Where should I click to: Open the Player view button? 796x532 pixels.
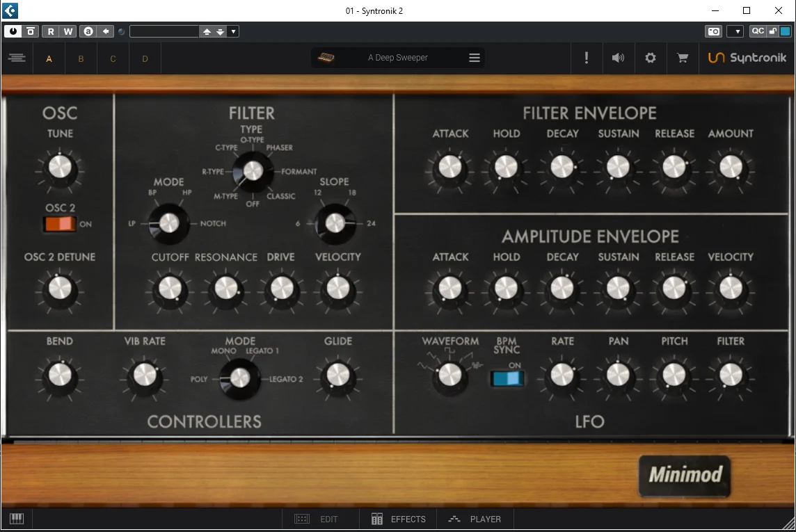[475, 519]
